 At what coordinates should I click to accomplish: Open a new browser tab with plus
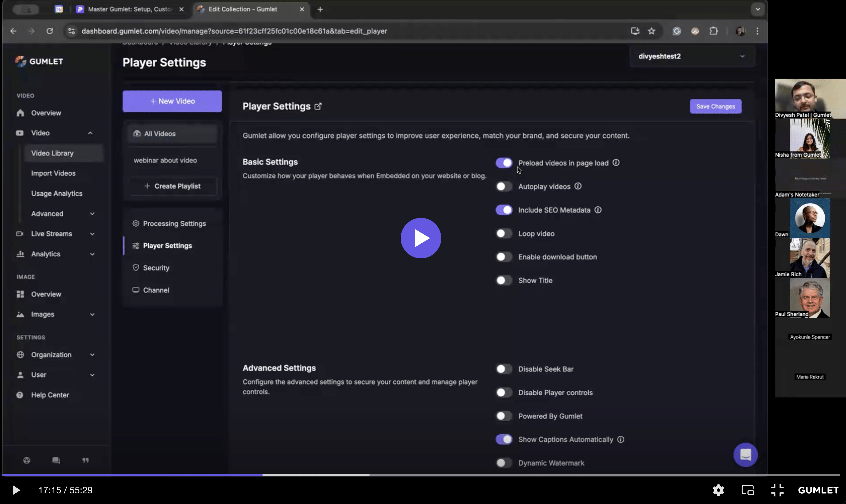(320, 9)
